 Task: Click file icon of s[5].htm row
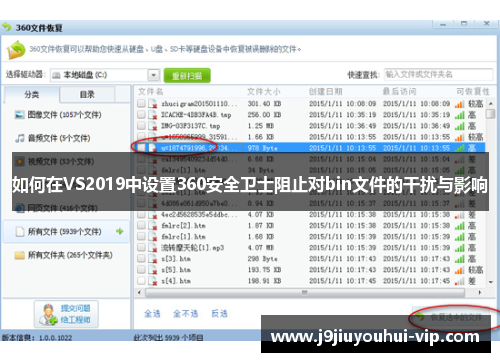(x=153, y=270)
